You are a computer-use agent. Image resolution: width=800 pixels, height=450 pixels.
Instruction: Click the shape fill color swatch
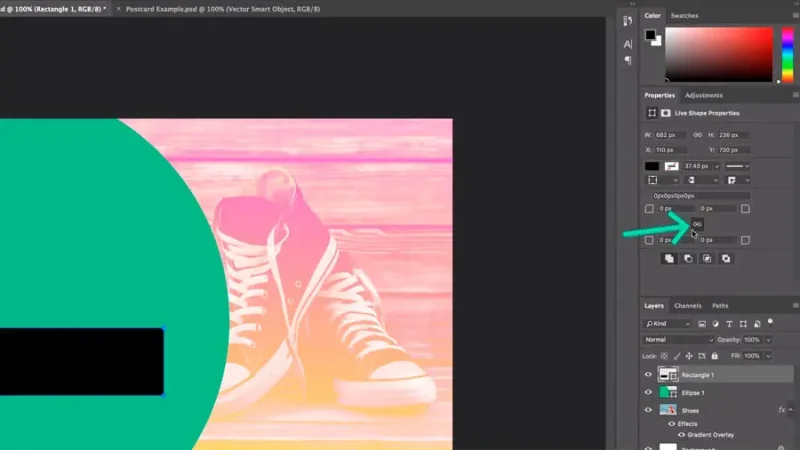coord(652,166)
